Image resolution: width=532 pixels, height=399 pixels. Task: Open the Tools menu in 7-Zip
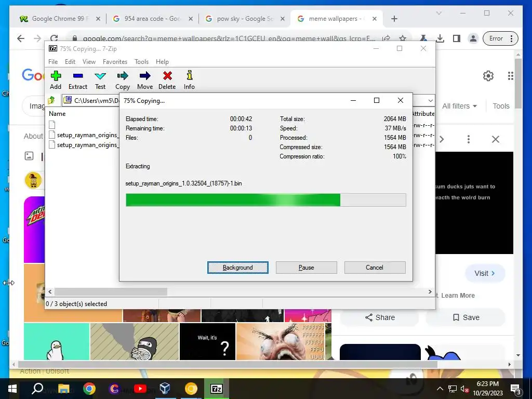click(141, 62)
